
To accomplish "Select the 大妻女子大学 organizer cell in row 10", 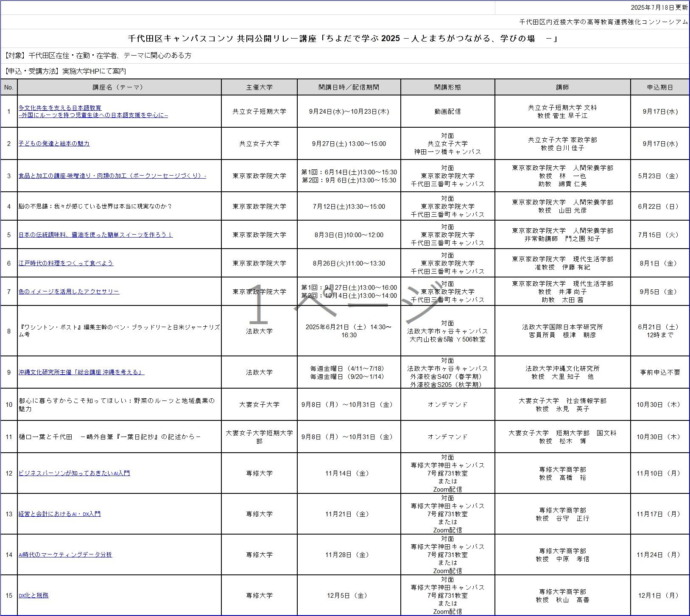I will point(259,404).
